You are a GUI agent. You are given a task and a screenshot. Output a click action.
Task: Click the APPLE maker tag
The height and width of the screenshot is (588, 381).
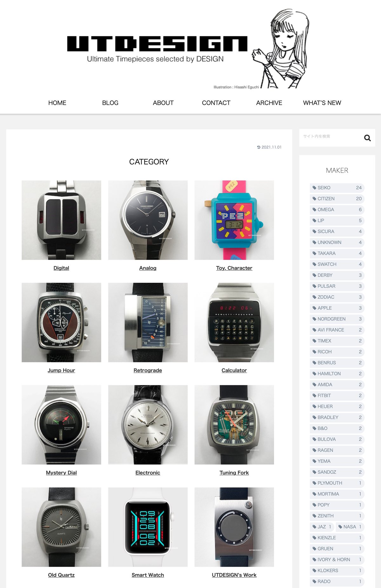337,308
